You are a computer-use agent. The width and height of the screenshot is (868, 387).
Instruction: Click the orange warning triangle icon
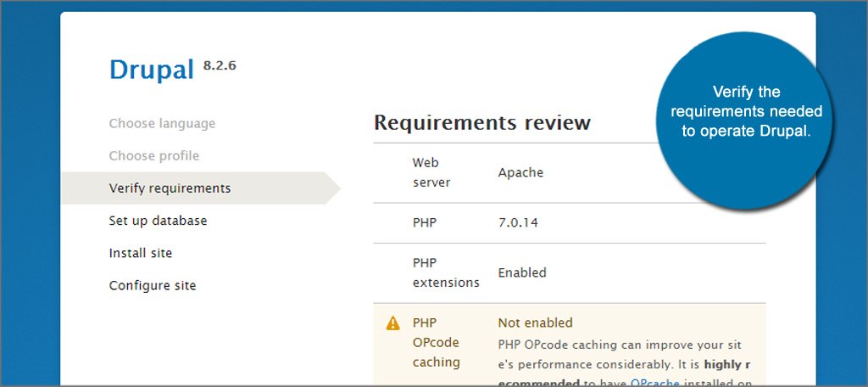coord(392,323)
